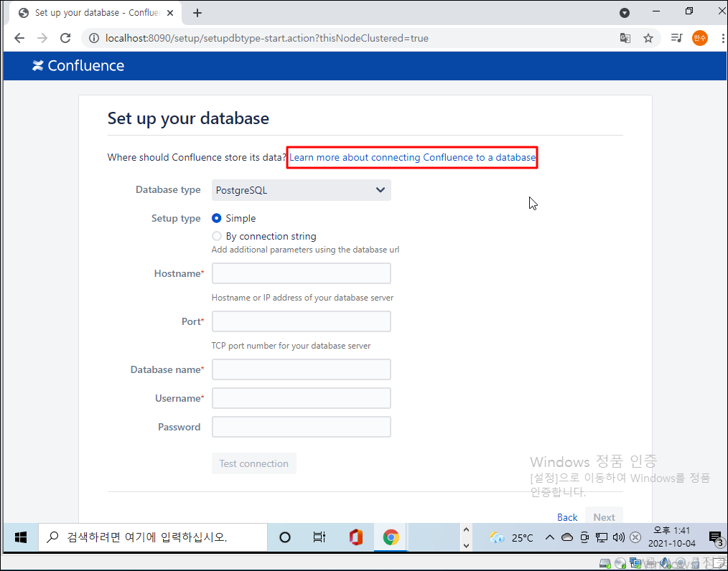Click the round dropdown icon in title bar
This screenshot has width=728, height=571.
pos(625,13)
